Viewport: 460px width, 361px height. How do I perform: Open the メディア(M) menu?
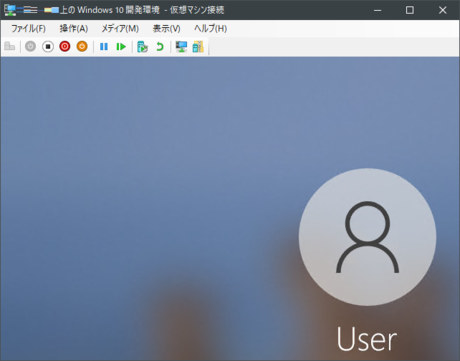pos(120,29)
